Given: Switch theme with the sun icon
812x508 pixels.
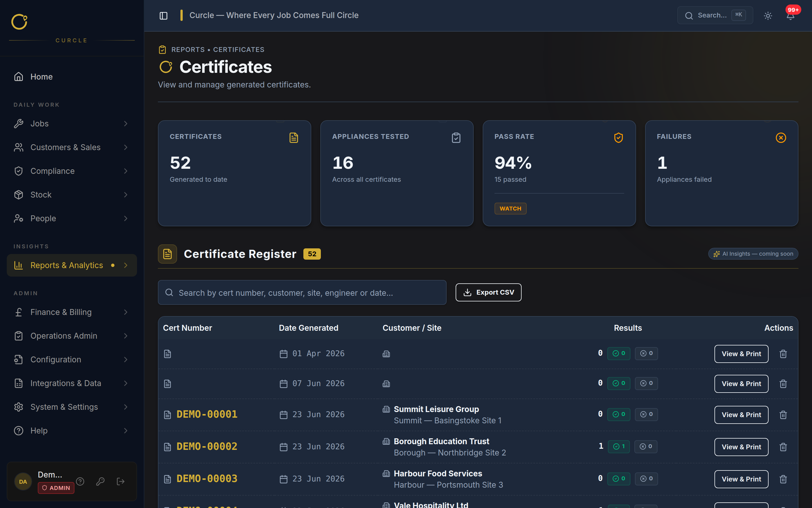Looking at the screenshot, I should coord(768,16).
